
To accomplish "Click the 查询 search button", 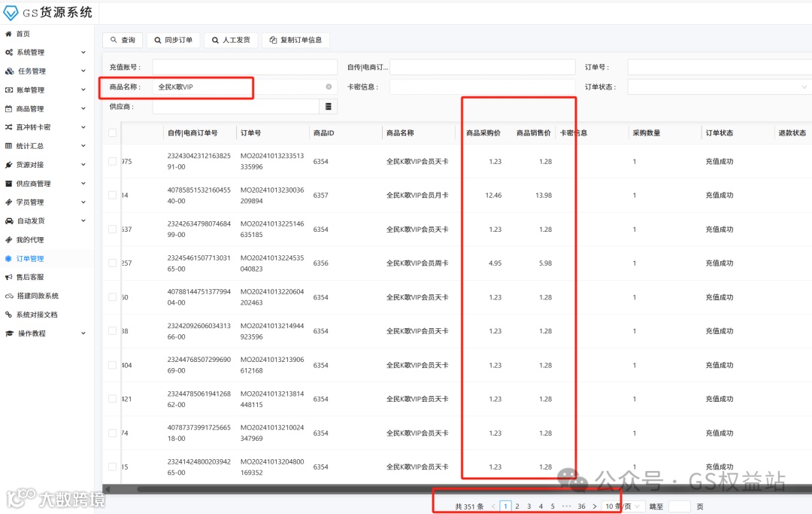I will 123,40.
